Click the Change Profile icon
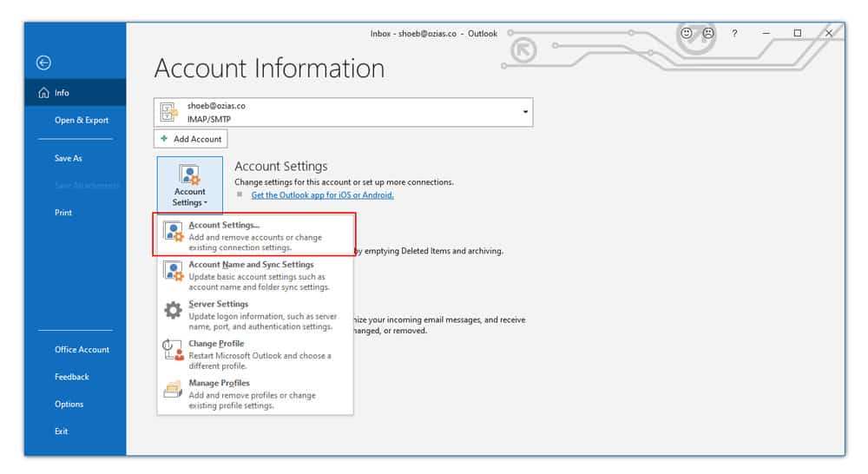The height and width of the screenshot is (474, 868). [174, 350]
